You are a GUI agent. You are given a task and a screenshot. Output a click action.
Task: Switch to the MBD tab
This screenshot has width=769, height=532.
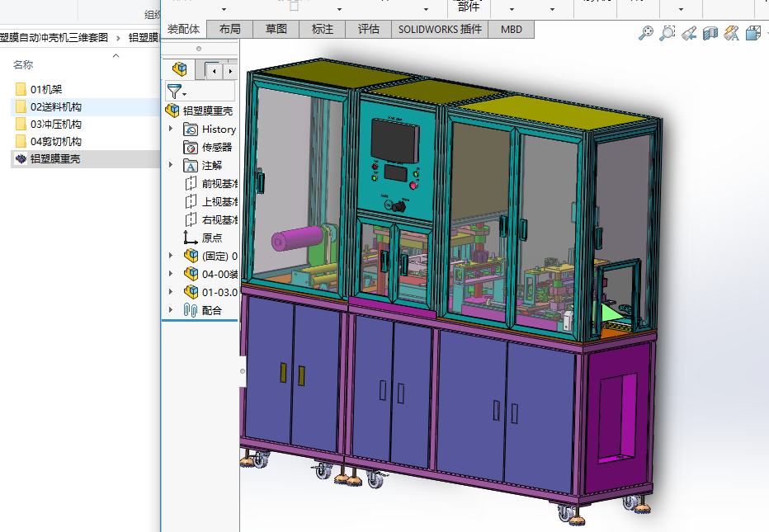coord(511,29)
